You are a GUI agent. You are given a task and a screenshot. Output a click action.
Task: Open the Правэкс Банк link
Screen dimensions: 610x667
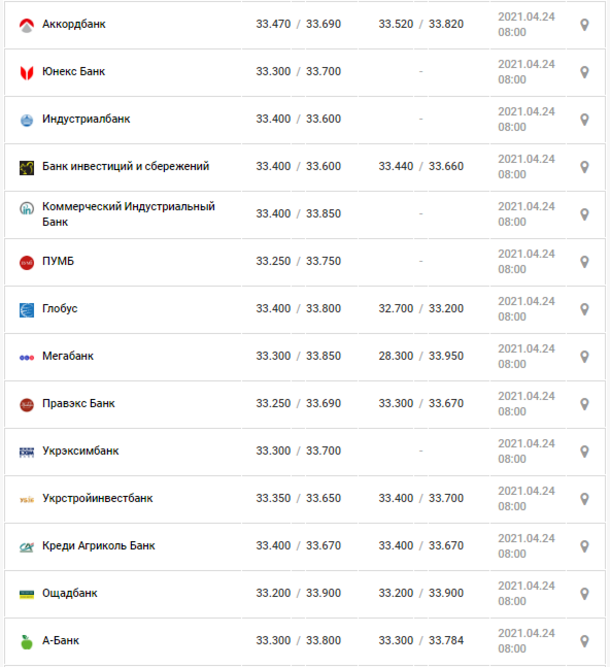tap(78, 403)
